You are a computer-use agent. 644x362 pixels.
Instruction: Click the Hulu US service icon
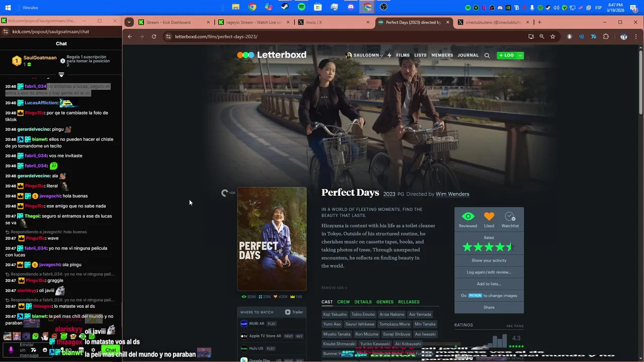point(244,348)
